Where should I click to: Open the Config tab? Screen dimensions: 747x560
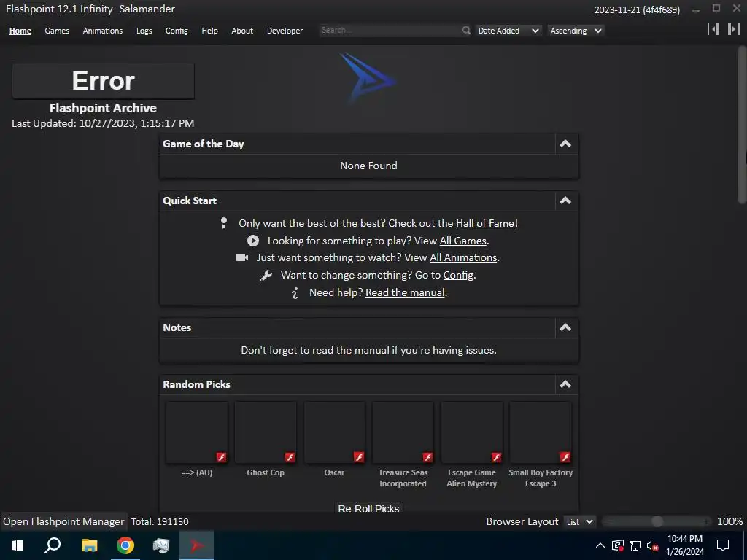(177, 31)
